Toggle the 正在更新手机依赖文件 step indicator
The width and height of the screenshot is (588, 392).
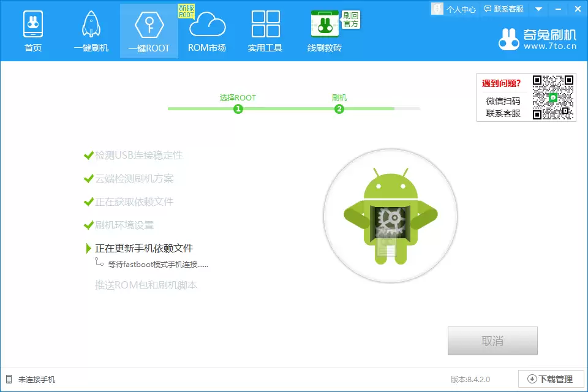(89, 248)
